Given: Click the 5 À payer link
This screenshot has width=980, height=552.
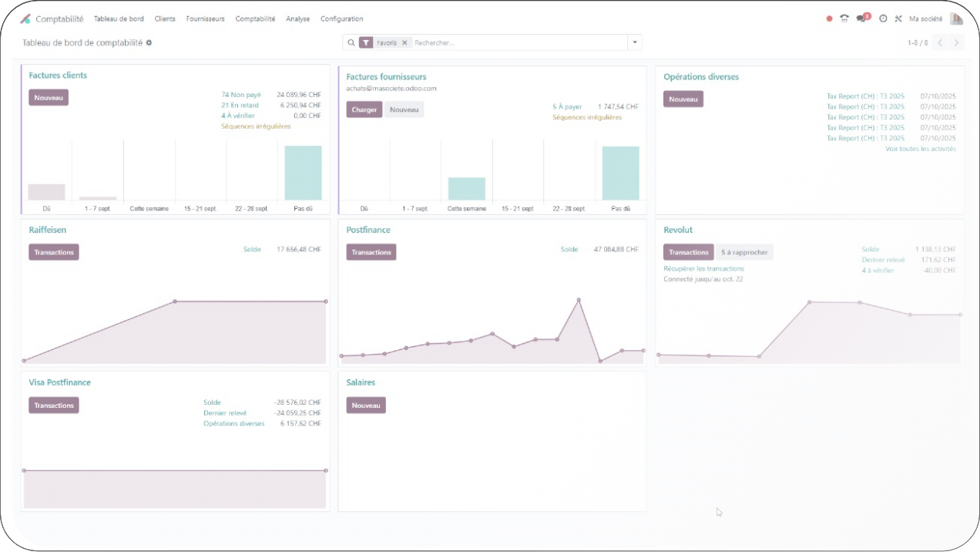Looking at the screenshot, I should pyautogui.click(x=567, y=106).
